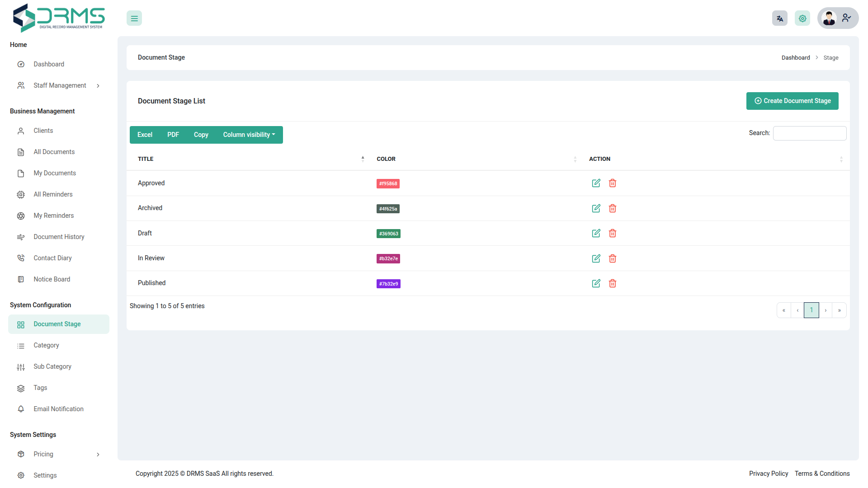Click the hamburger sidebar toggle icon

point(134,19)
